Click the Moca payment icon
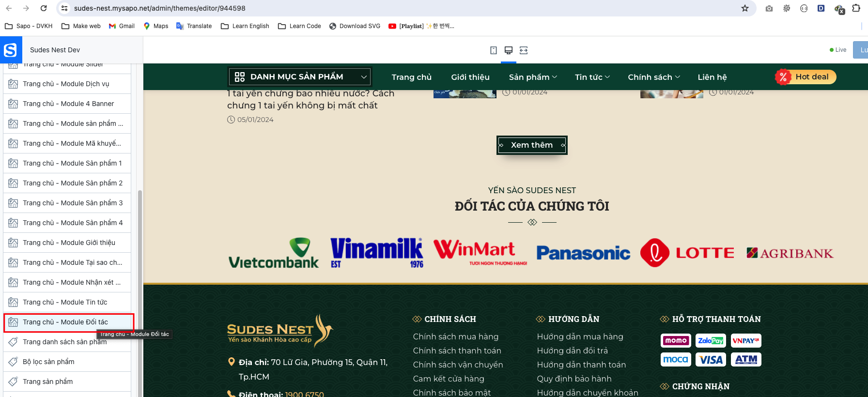Image resolution: width=868 pixels, height=397 pixels. 676,360
